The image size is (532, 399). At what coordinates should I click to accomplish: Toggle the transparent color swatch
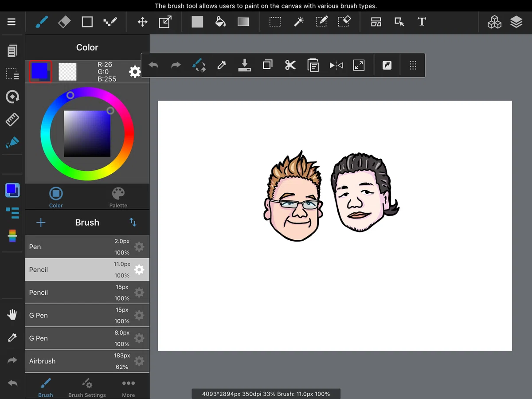pyautogui.click(x=67, y=71)
